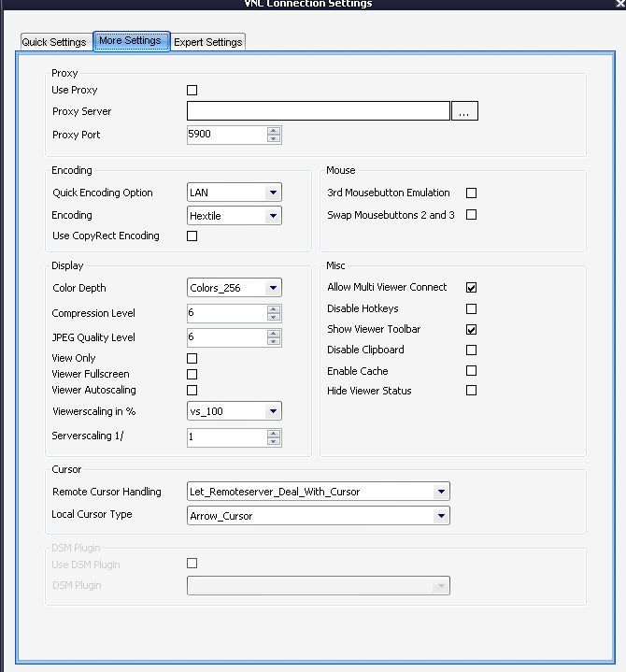626x672 pixels.
Task: Uncheck Allow Multi Viewer Connect
Action: pyautogui.click(x=471, y=288)
